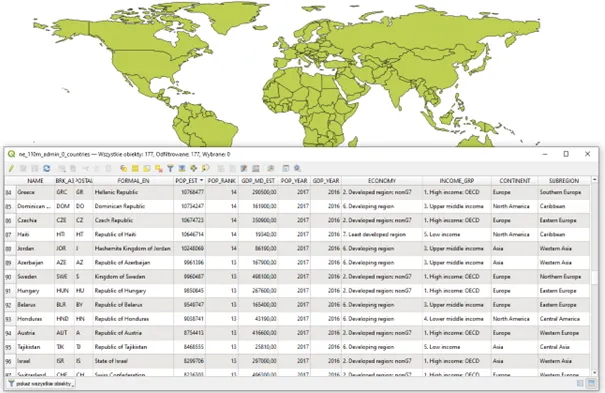Switch to table view
Screen dimensions: 605x393
[x=591, y=383]
